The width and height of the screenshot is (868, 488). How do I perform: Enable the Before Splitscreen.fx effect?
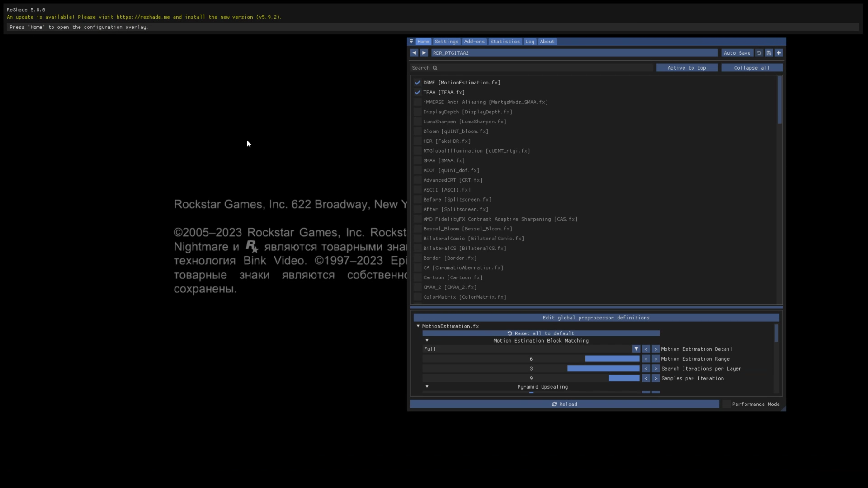point(418,200)
